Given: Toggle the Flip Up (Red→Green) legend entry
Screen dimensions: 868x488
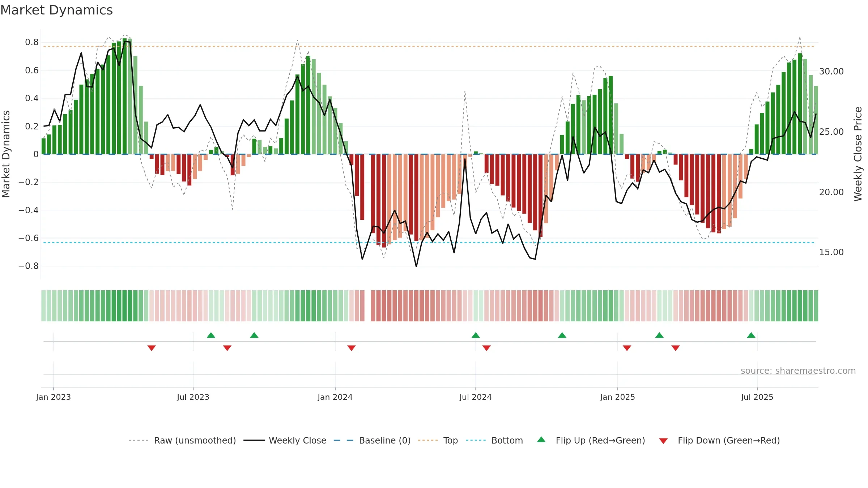Looking at the screenshot, I should click(591, 440).
